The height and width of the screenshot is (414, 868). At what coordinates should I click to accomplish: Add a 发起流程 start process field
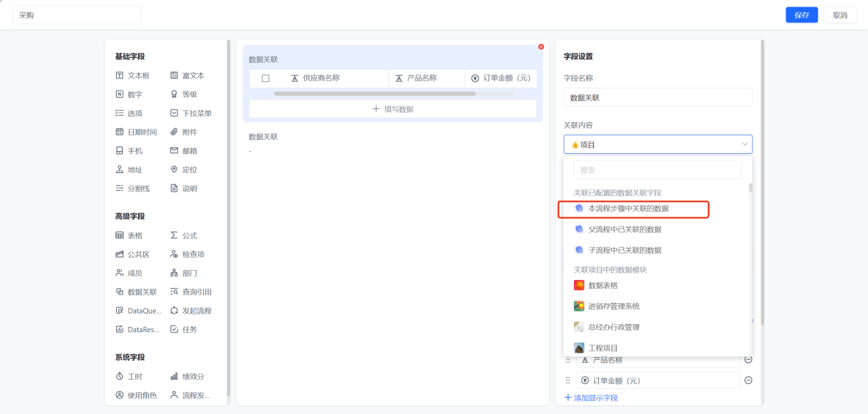coord(191,311)
